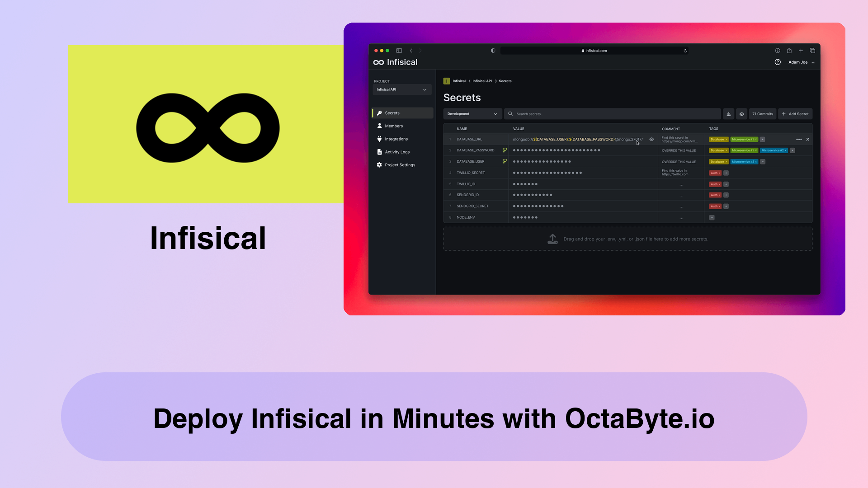This screenshot has height=488, width=868.
Task: Click the download/import secrets icon
Action: 728,114
